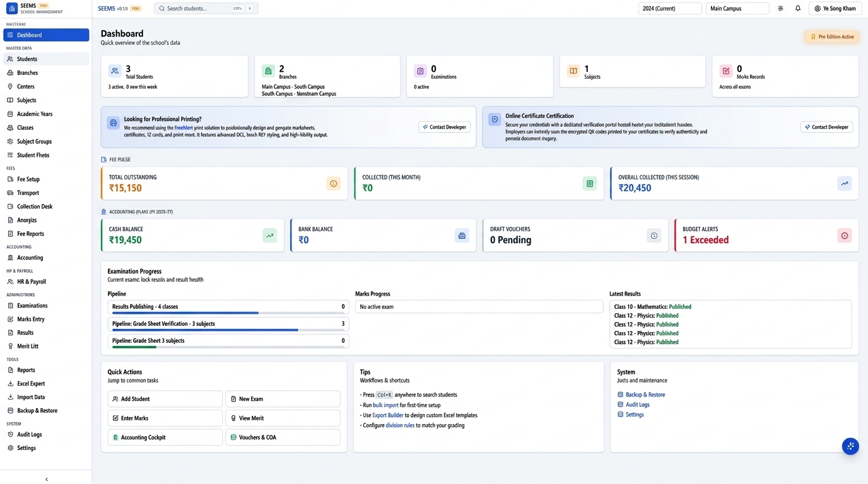
Task: Click the Accounting section header icon
Action: (104, 212)
